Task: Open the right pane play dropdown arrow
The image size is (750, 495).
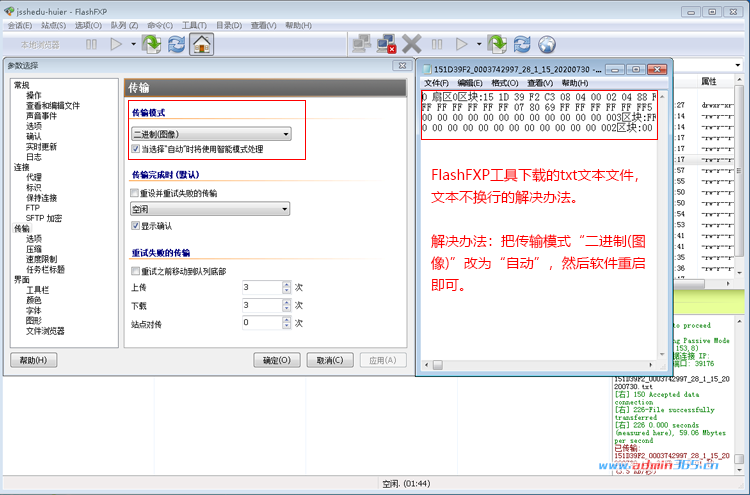Action: tap(479, 44)
